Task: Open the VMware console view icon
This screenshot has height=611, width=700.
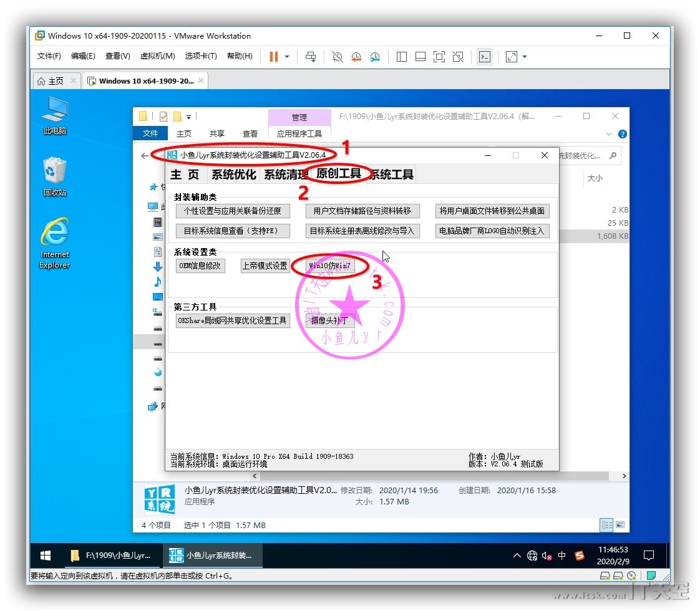Action: [x=484, y=57]
